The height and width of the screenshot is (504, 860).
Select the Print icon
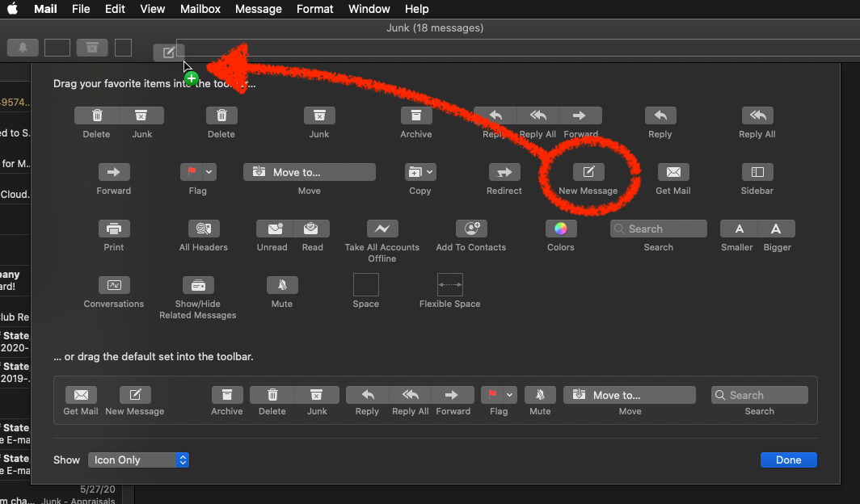[x=114, y=229]
